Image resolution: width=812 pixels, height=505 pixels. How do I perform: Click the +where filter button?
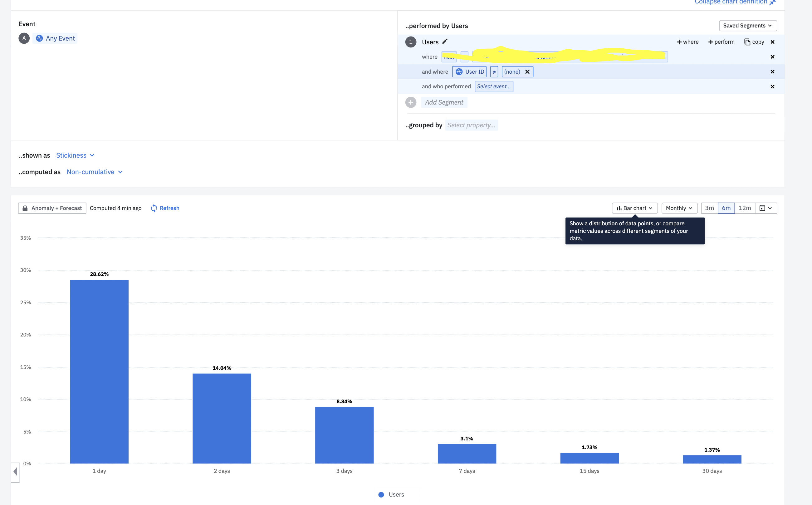(687, 42)
